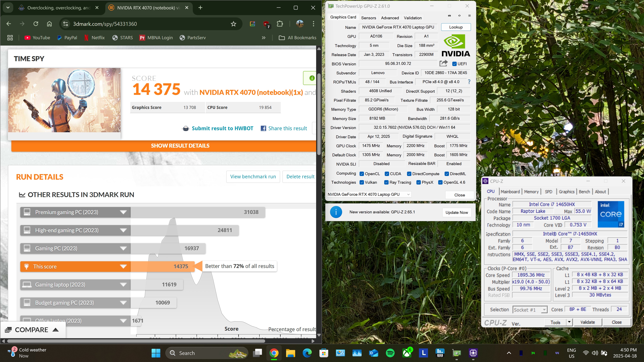Switch to the GPU-Z Validation tab
The height and width of the screenshot is (362, 644).
pyautogui.click(x=413, y=18)
